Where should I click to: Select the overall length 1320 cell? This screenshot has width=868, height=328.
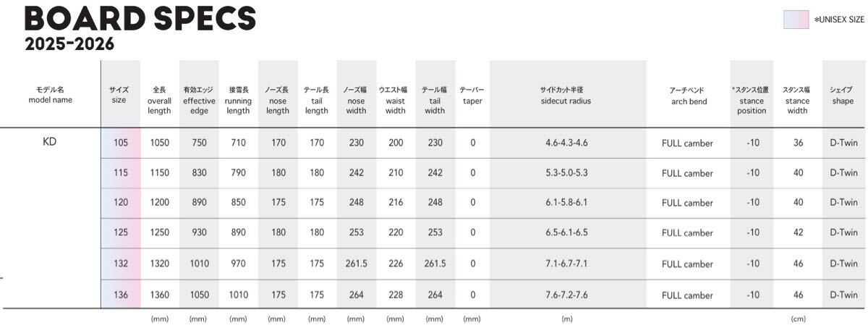point(159,264)
